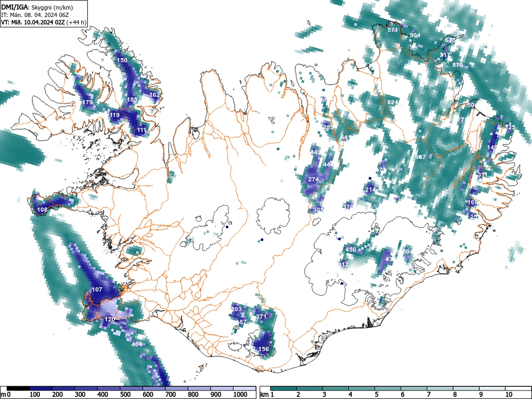Click the visibility value 450 on Vatnajökull
The image size is (532, 399).
(351, 250)
